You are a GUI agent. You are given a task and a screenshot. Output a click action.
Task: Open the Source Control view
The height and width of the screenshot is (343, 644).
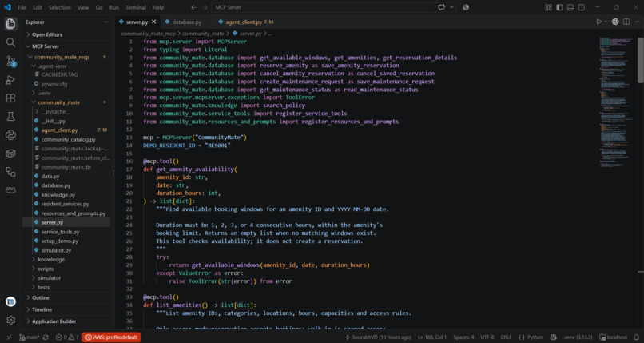pyautogui.click(x=10, y=62)
